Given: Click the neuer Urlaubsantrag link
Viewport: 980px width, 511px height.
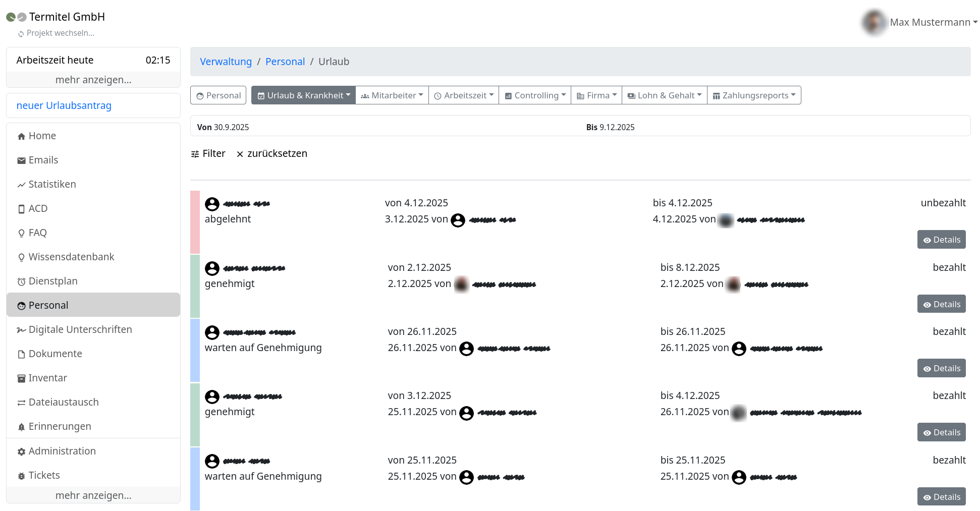Looking at the screenshot, I should click(64, 105).
